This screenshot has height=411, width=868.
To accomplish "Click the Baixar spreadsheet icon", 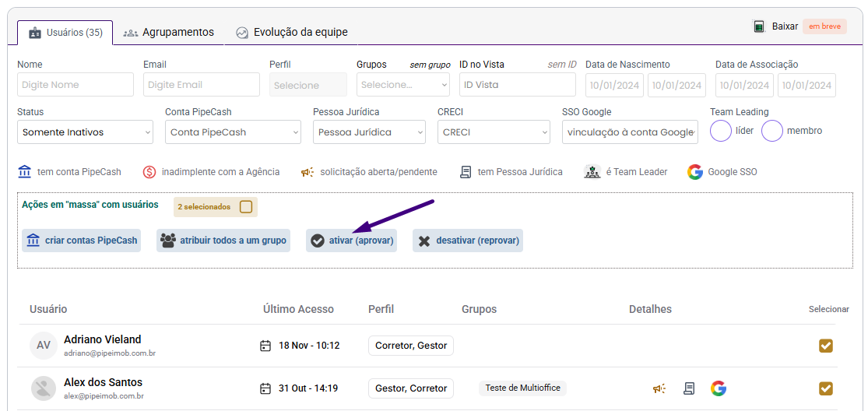I will [758, 26].
